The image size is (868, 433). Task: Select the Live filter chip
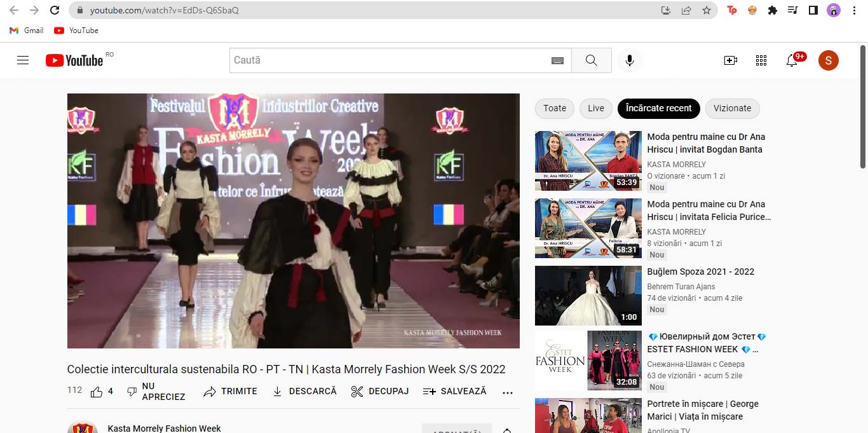596,108
